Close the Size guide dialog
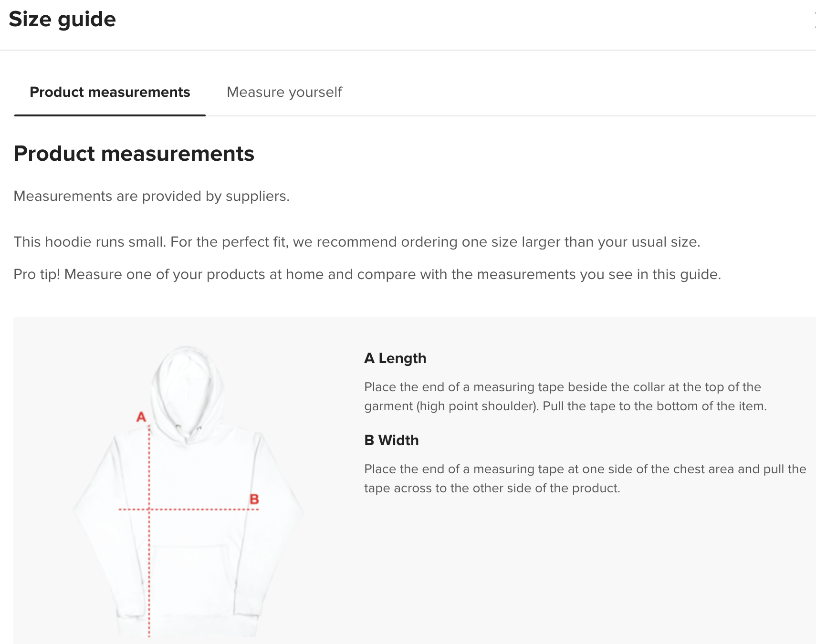This screenshot has width=816, height=644. (814, 20)
